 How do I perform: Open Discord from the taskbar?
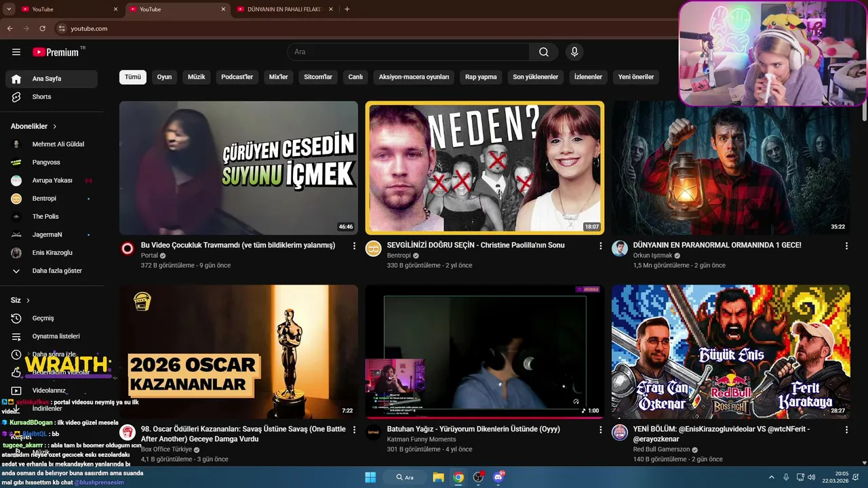click(499, 477)
